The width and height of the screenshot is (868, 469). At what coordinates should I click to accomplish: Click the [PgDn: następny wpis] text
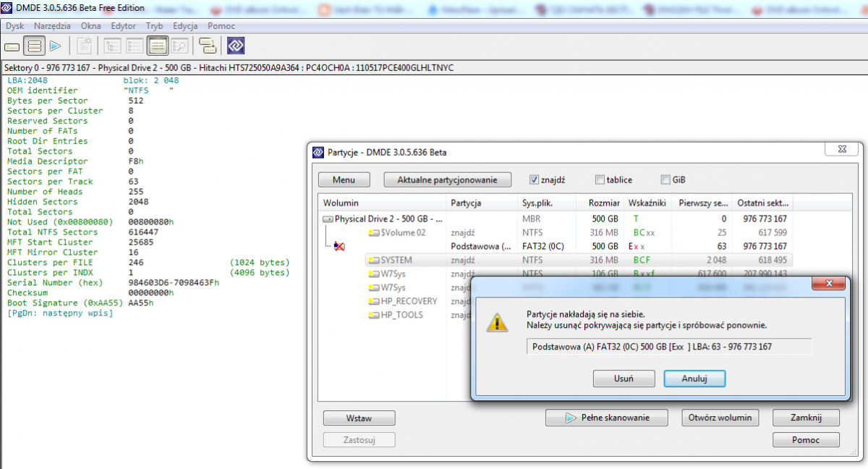pos(60,313)
